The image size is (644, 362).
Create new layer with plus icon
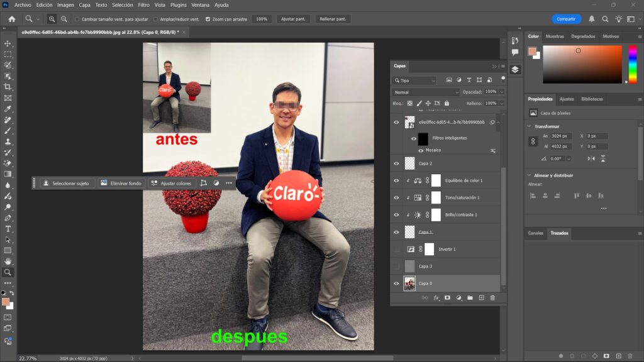point(481,297)
